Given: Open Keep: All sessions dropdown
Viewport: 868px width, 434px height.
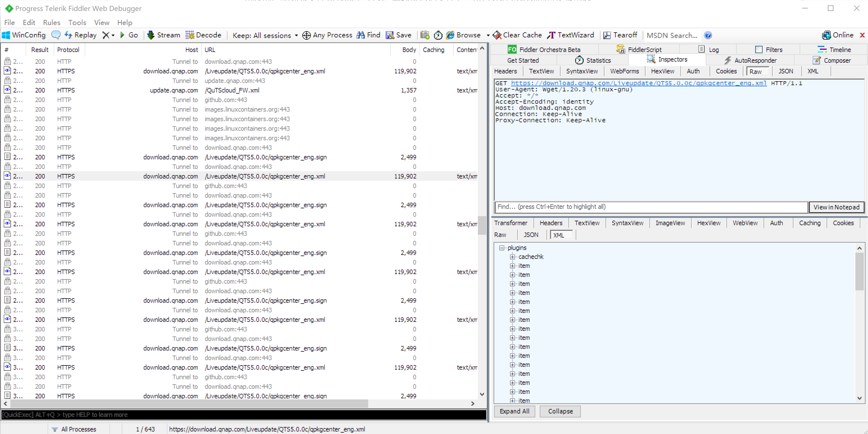Looking at the screenshot, I should (265, 35).
